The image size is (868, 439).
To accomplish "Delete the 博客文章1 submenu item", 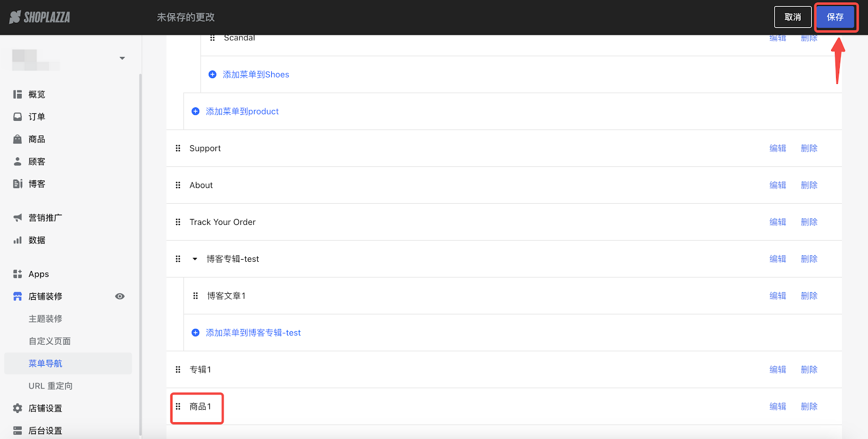I will [x=809, y=295].
